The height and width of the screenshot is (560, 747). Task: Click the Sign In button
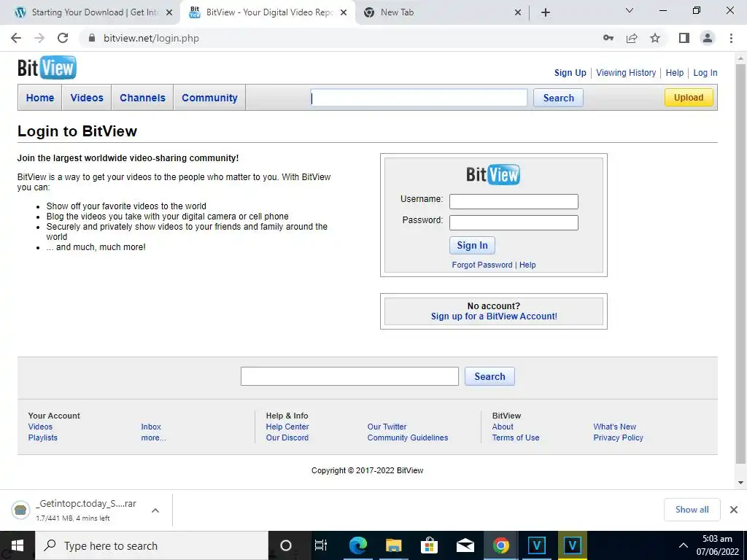click(472, 245)
